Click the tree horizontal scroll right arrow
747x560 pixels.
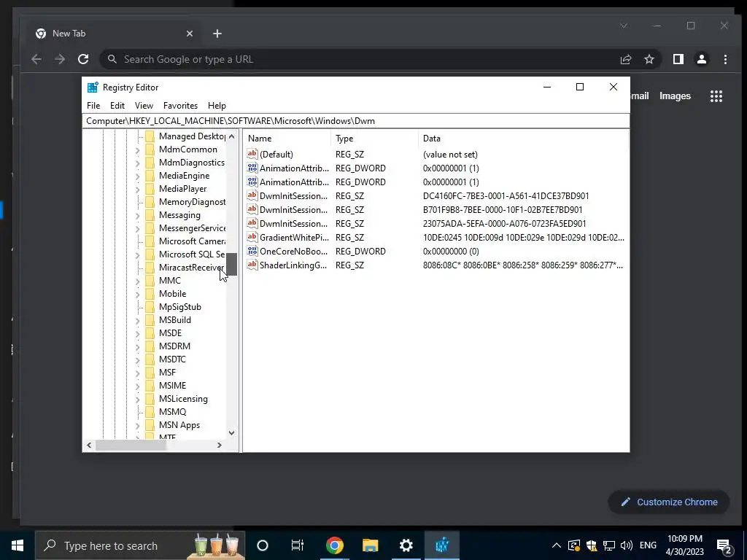coord(219,446)
